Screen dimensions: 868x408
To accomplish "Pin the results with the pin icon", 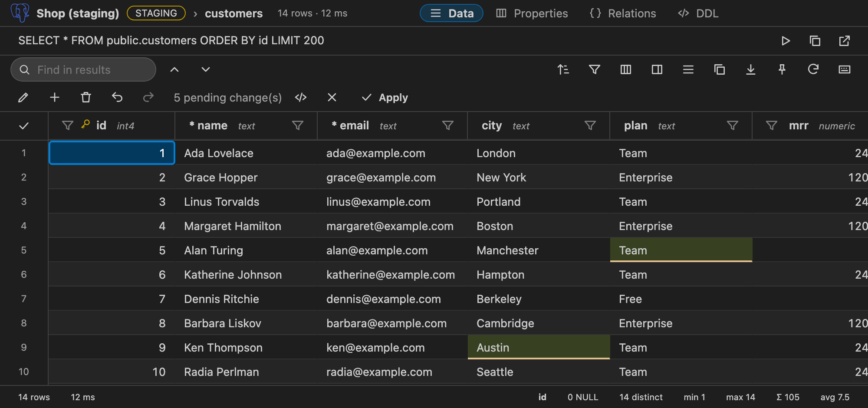I will point(782,69).
